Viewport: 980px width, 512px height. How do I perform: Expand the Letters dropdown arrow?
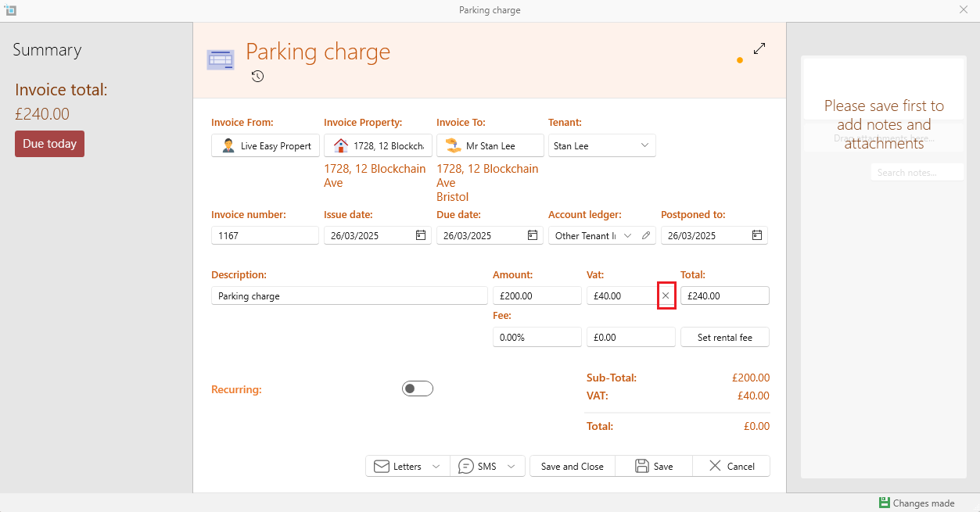click(436, 467)
